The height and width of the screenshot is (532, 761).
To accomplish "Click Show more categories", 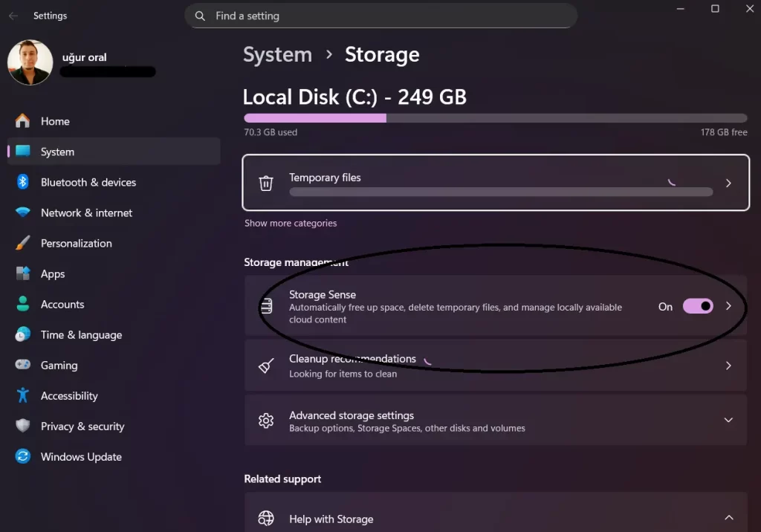I will click(x=290, y=223).
